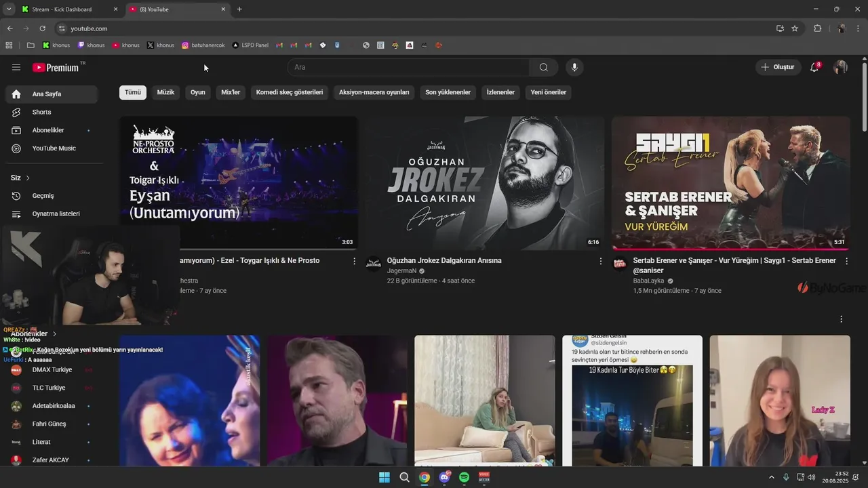Open Discord from the taskbar
Viewport: 868px width, 488px height.
444,477
